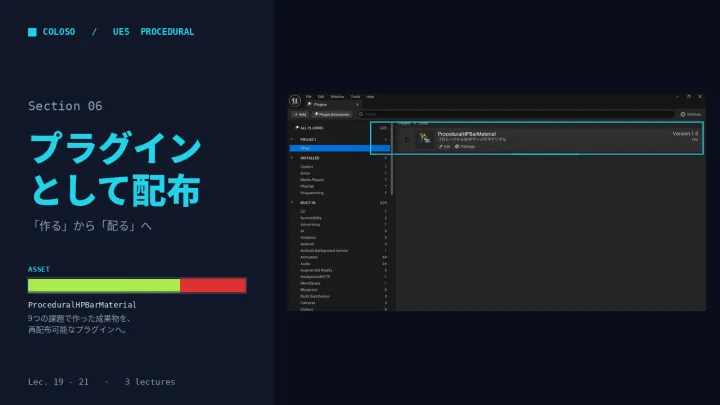Screen dimensions: 720x405
Task: Select the BackgroundHTTP category
Action: 340,276
